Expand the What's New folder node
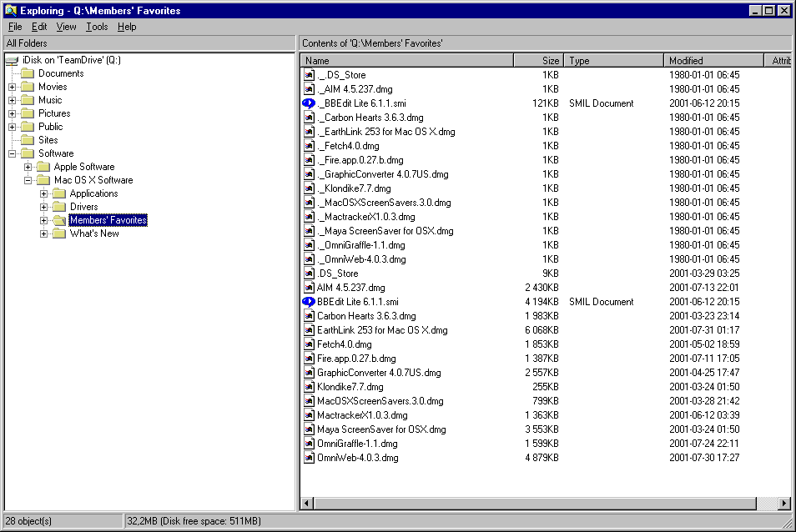This screenshot has width=796, height=532. [x=43, y=233]
